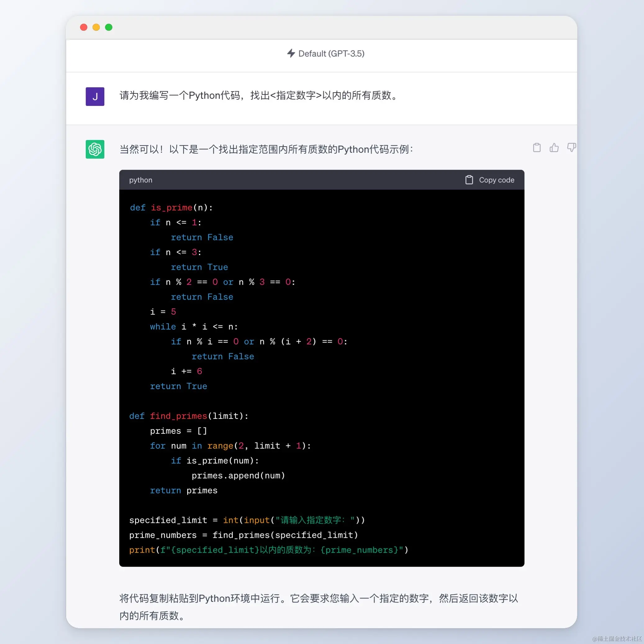
Task: Click the def is_prime(n) code line
Action: [x=171, y=208]
